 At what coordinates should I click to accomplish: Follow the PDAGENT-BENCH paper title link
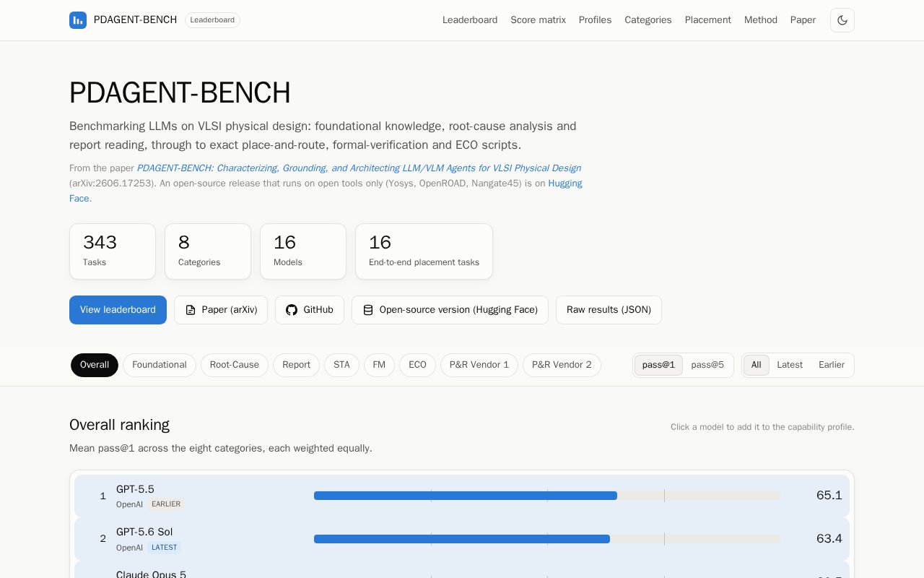pos(359,168)
